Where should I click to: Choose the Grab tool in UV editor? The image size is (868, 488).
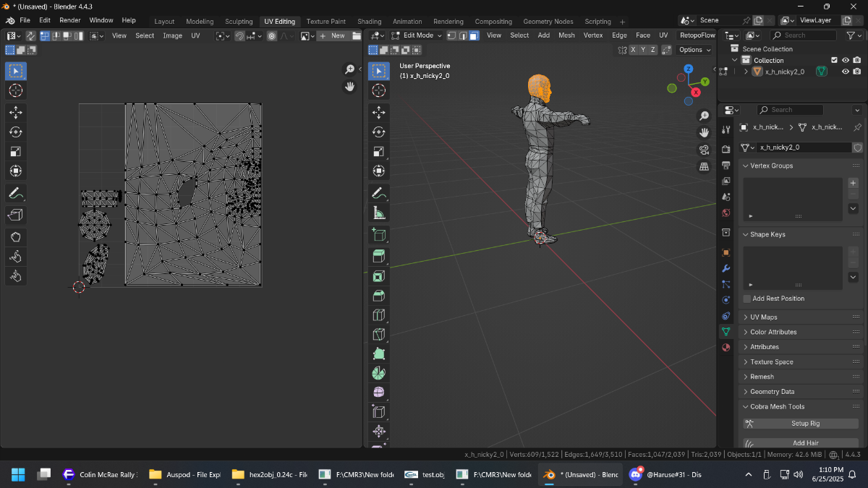click(x=16, y=236)
